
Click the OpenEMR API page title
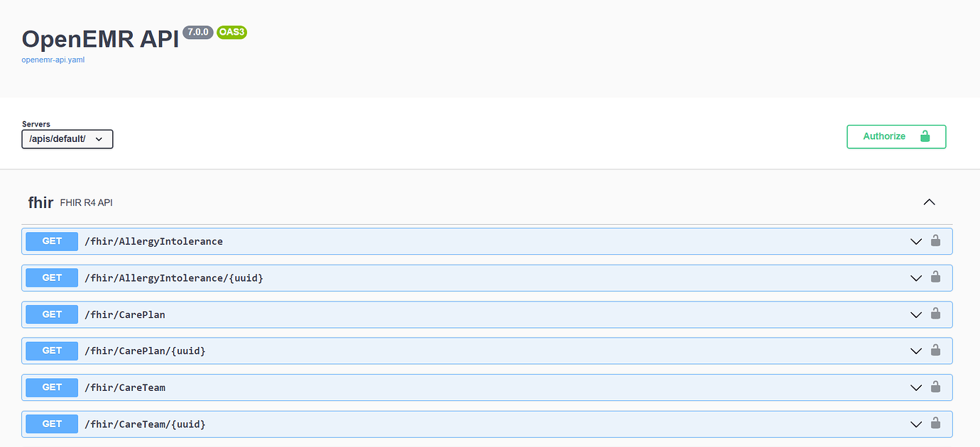click(x=100, y=39)
